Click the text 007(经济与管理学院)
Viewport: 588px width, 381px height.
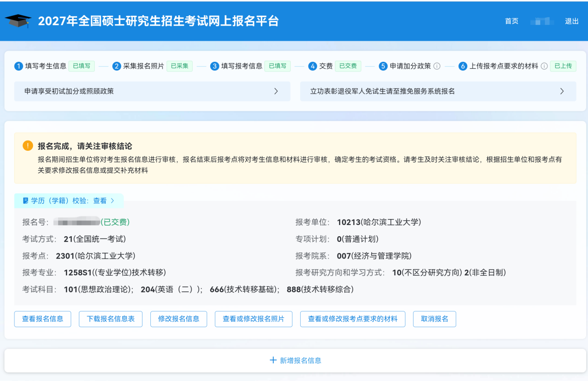click(374, 256)
